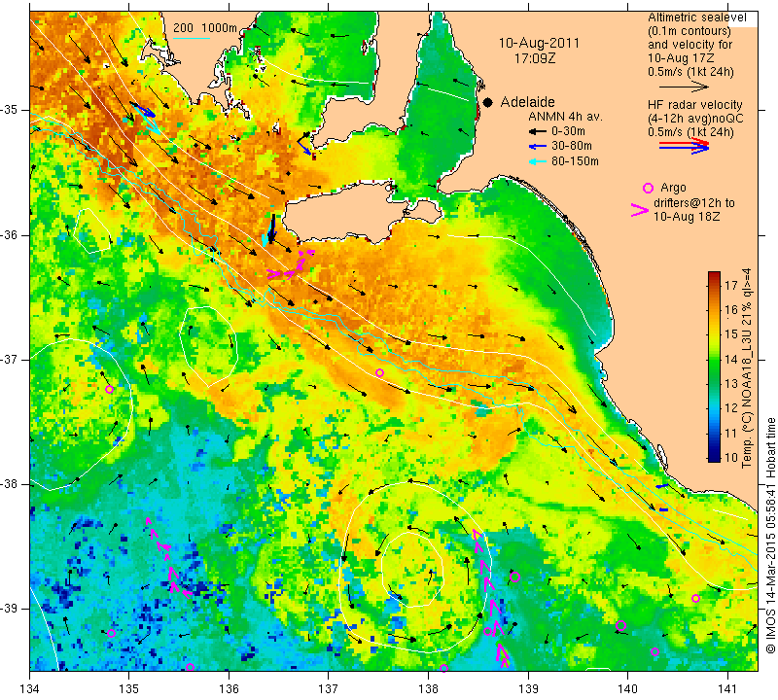The height and width of the screenshot is (700, 778).
Task: Click the 17 degree mark on colorbar
Action: pos(731,285)
